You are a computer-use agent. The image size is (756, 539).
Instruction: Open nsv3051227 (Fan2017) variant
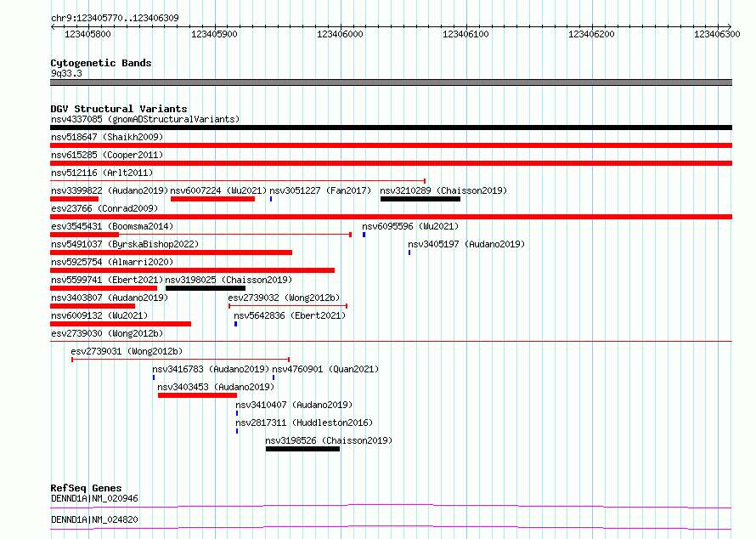[320, 190]
